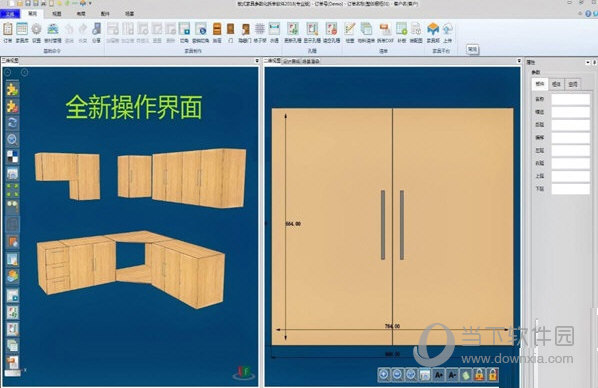Export 拆单DXF from the ribbon
598x388 pixels.
pos(385,32)
